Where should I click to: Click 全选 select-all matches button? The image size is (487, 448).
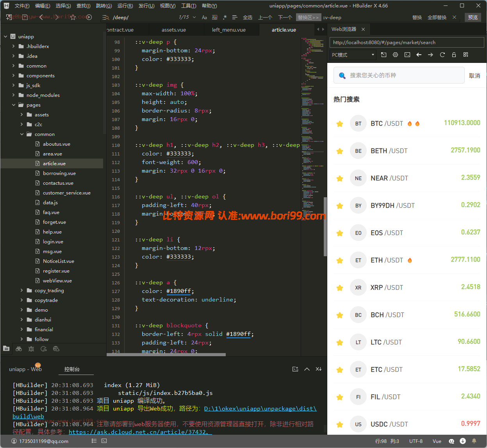click(x=248, y=17)
